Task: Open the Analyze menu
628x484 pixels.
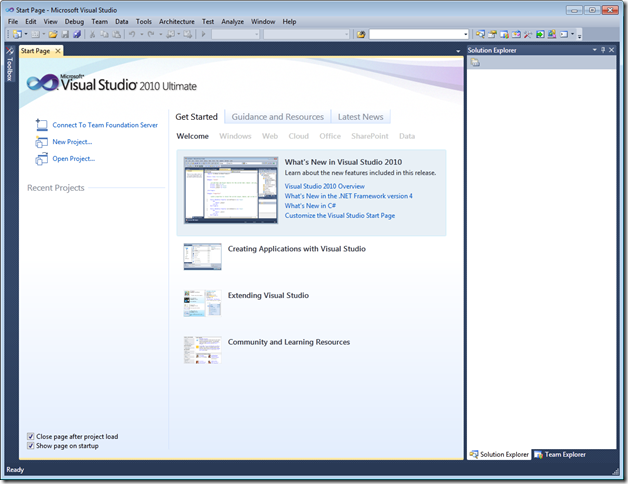Action: point(232,22)
